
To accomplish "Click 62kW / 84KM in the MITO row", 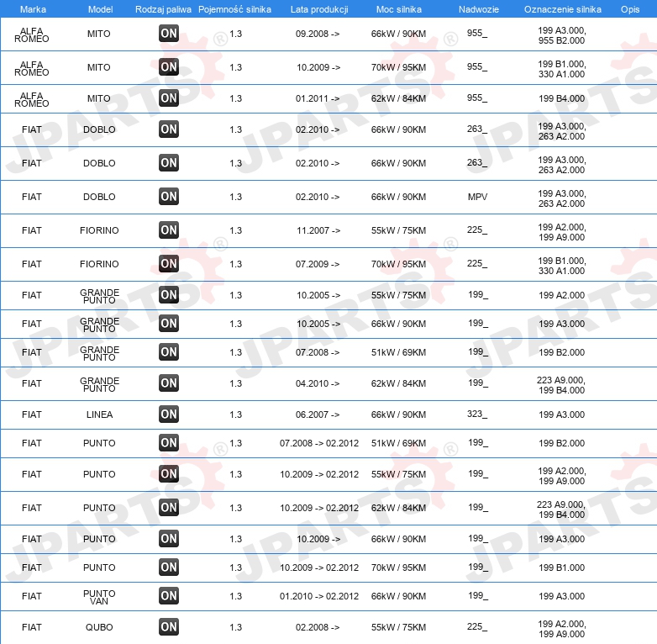I will coord(398,98).
